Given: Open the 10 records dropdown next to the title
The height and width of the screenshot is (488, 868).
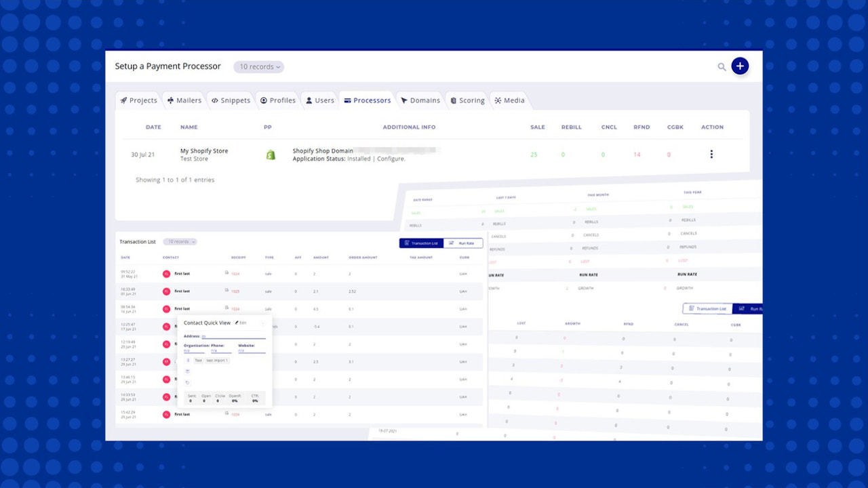Looking at the screenshot, I should [258, 66].
